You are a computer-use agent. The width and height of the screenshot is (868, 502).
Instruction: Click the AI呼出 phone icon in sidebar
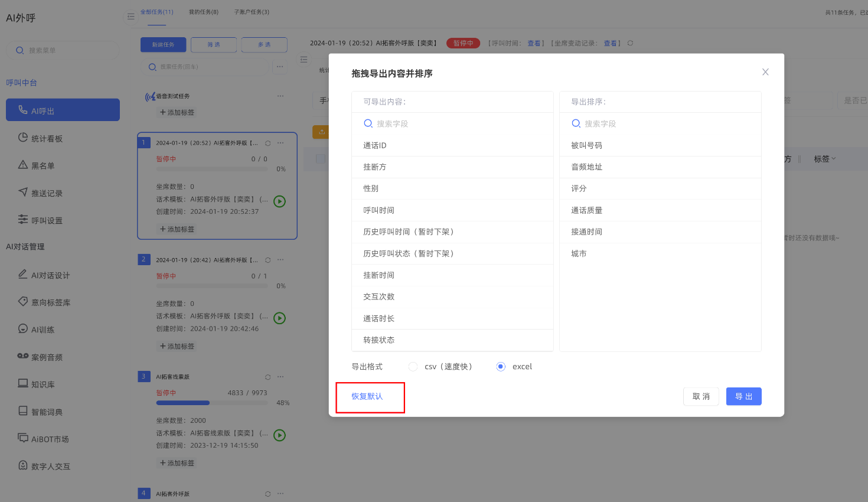point(23,110)
